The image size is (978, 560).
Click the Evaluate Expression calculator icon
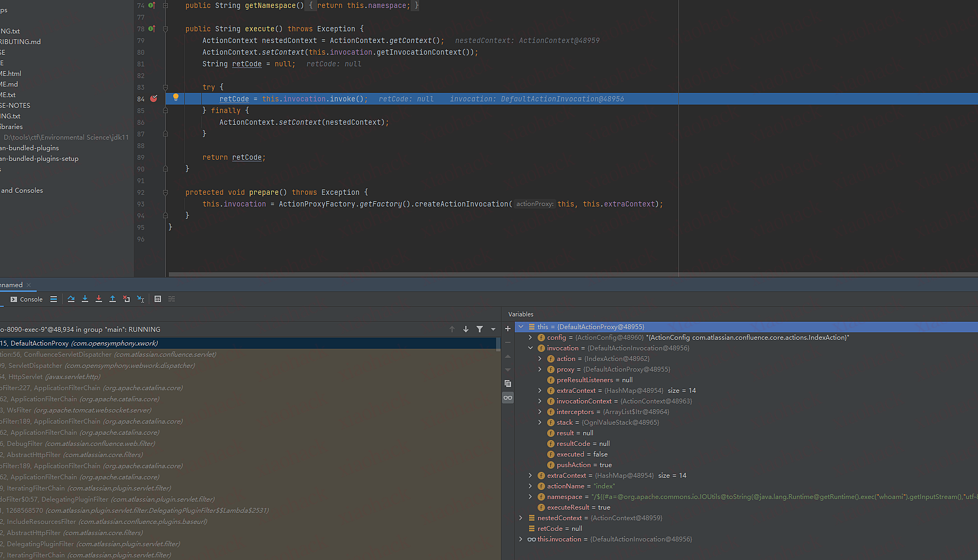point(158,299)
